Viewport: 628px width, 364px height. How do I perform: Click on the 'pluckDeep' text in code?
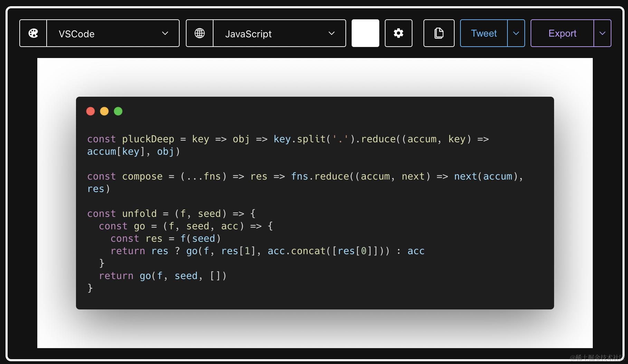coord(148,139)
